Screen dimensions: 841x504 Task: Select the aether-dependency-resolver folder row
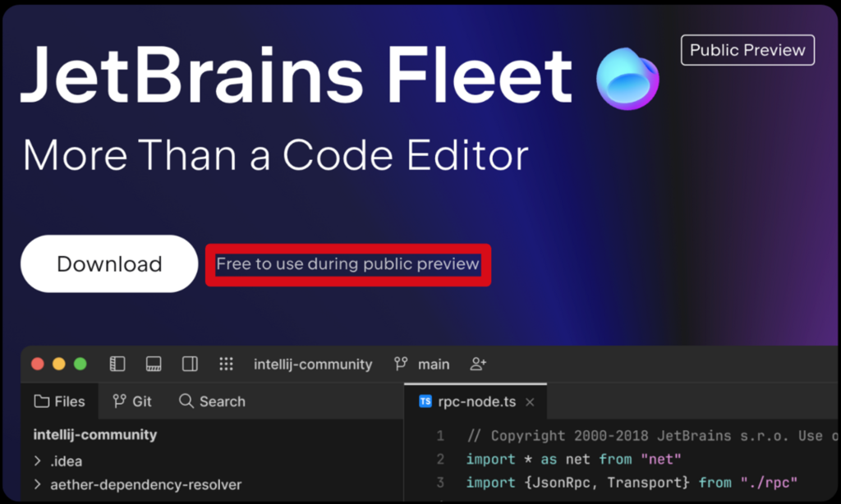[212, 484]
